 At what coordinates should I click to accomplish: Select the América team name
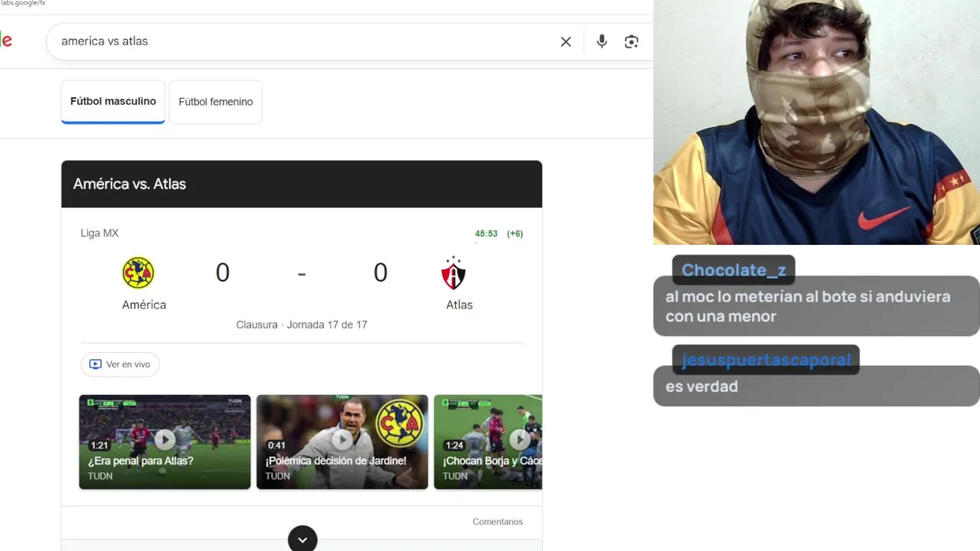(144, 305)
